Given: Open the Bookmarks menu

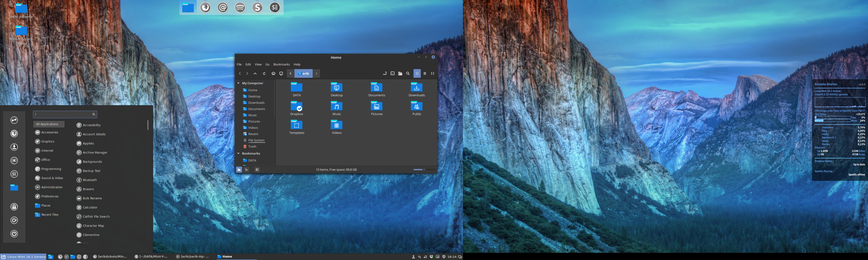Looking at the screenshot, I should [x=281, y=64].
